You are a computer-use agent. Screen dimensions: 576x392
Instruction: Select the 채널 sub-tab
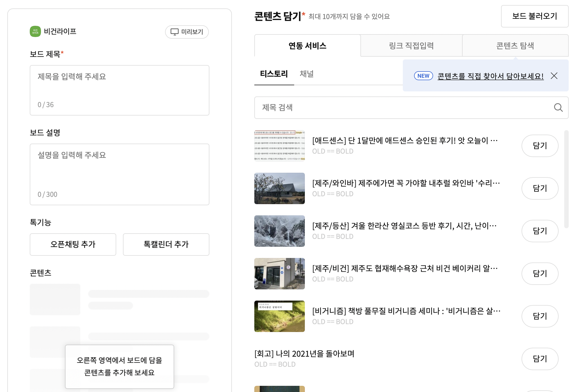click(307, 74)
